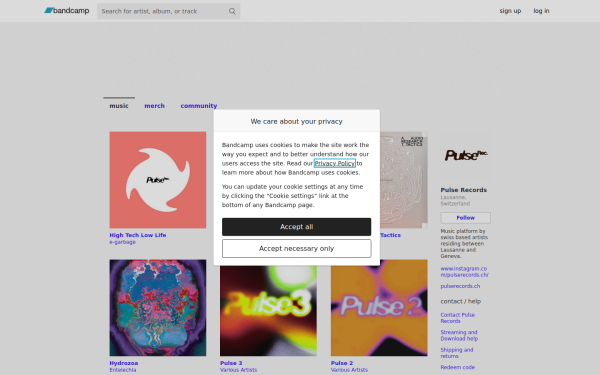The image size is (600, 375).
Task: Open the Hydrozoa title link
Action: (x=124, y=363)
